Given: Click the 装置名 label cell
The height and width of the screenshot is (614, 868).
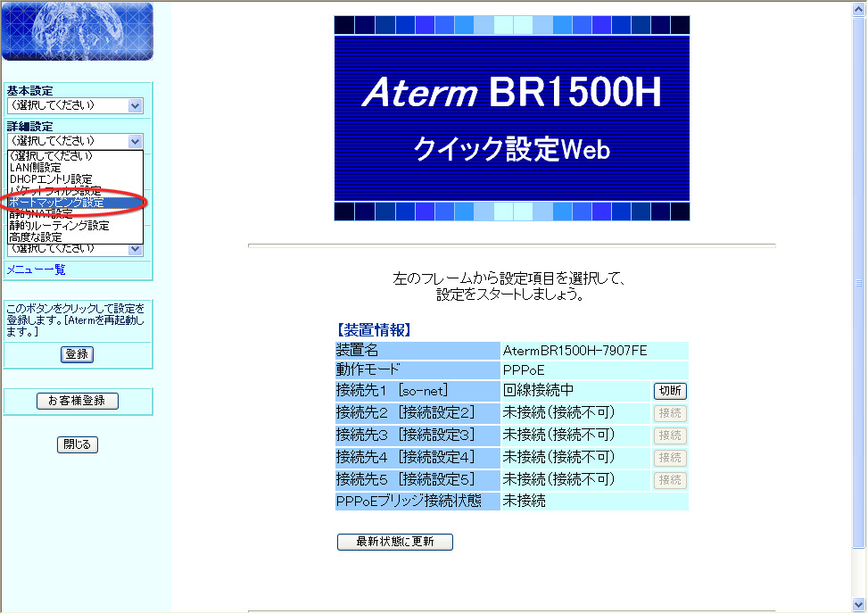Looking at the screenshot, I should 418,351.
